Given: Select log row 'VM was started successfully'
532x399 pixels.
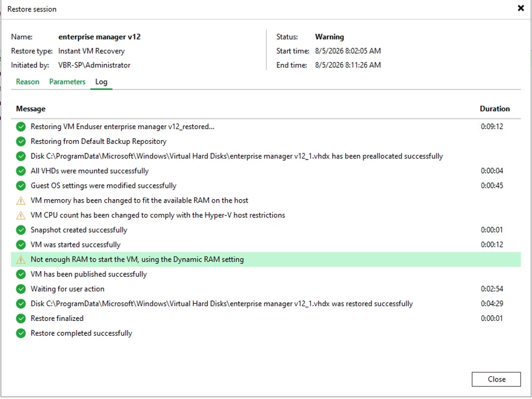Looking at the screenshot, I should [266, 244].
